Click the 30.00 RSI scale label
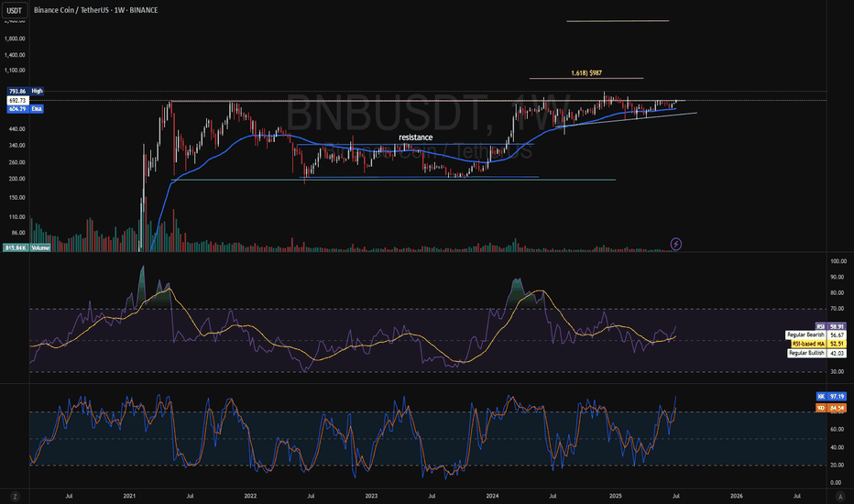 (x=838, y=372)
